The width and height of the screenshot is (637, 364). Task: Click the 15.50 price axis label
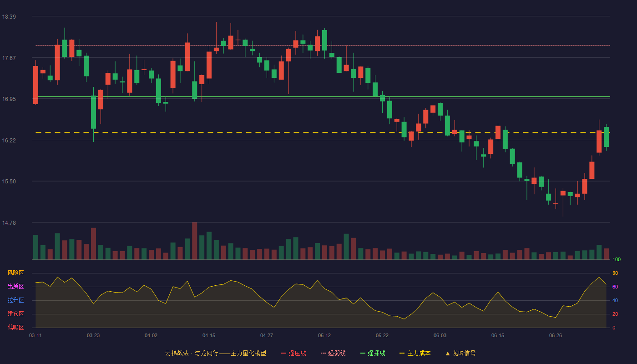[9, 182]
